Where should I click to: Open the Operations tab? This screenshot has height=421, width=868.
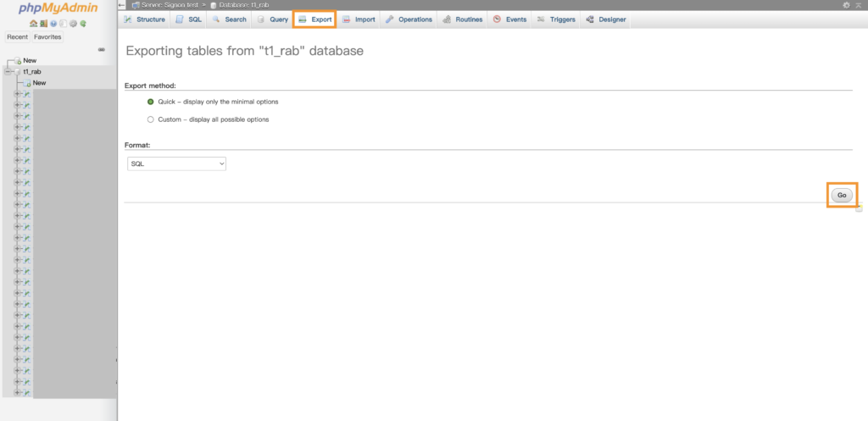point(409,19)
